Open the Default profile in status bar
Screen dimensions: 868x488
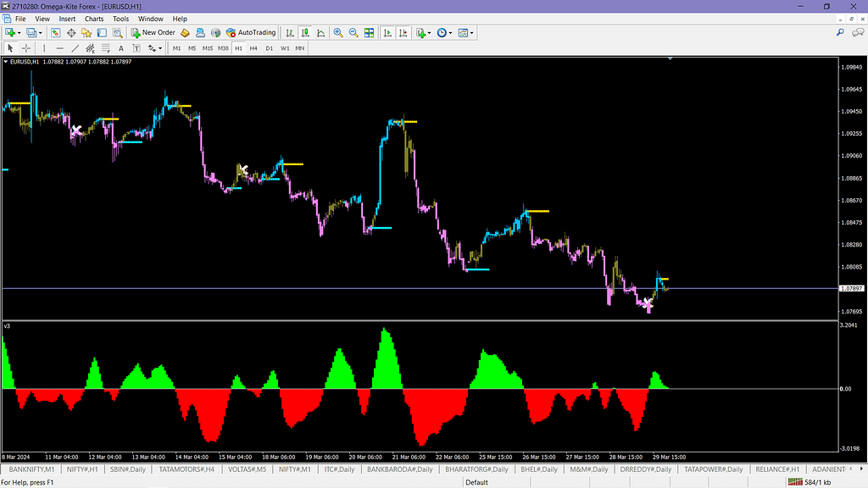(476, 482)
